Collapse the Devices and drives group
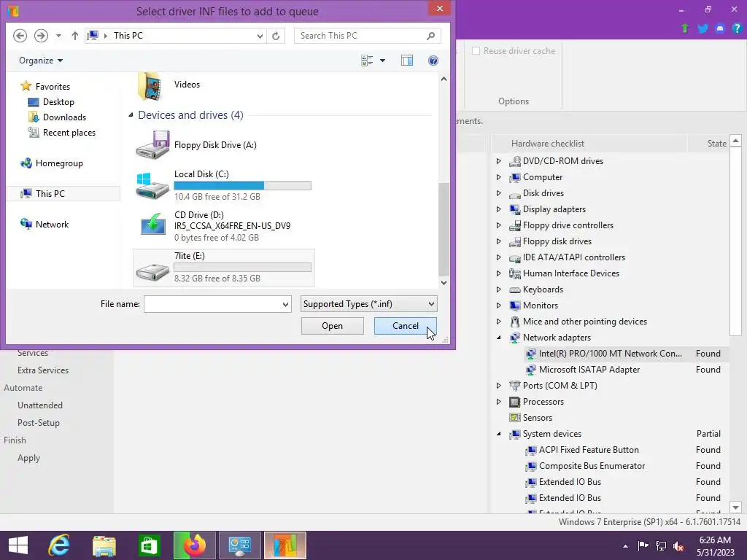This screenshot has width=747, height=560. [131, 114]
